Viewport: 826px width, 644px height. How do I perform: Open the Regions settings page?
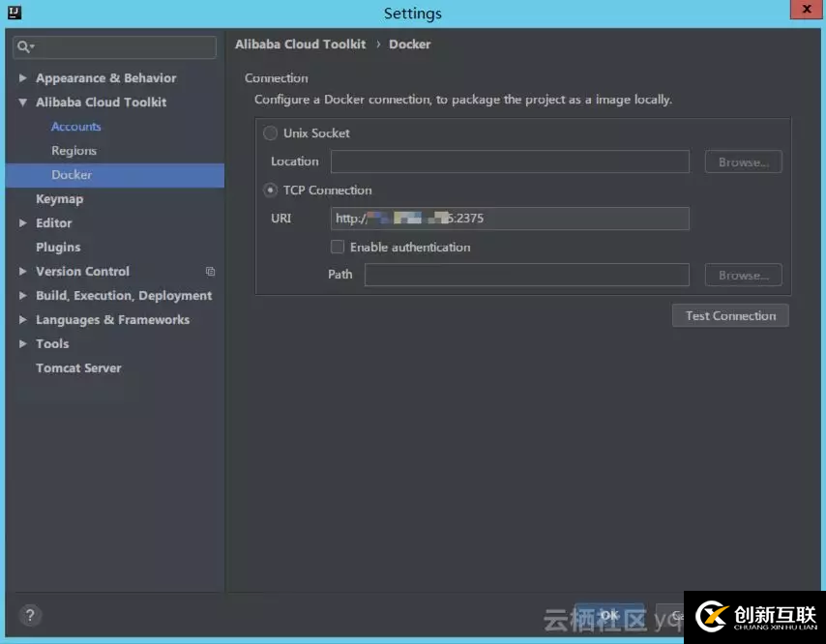[74, 151]
